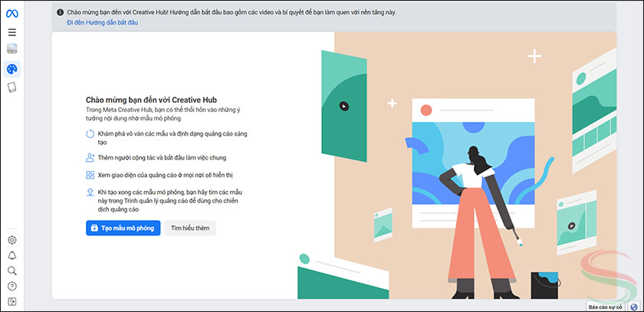Open "Đi đến Hướng dẫn bắt đầu" link
The width and height of the screenshot is (644, 312).
point(103,22)
